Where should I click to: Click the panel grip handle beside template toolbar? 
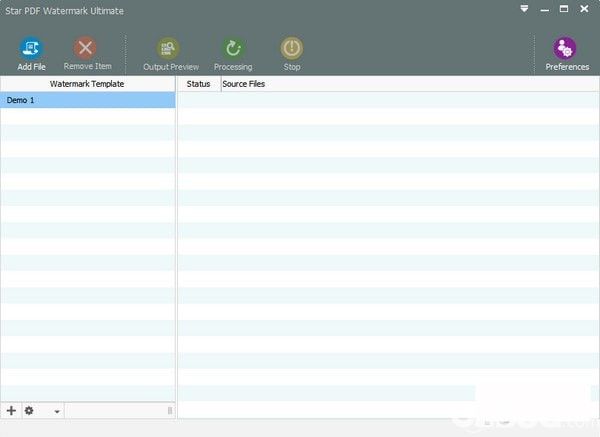(170, 411)
